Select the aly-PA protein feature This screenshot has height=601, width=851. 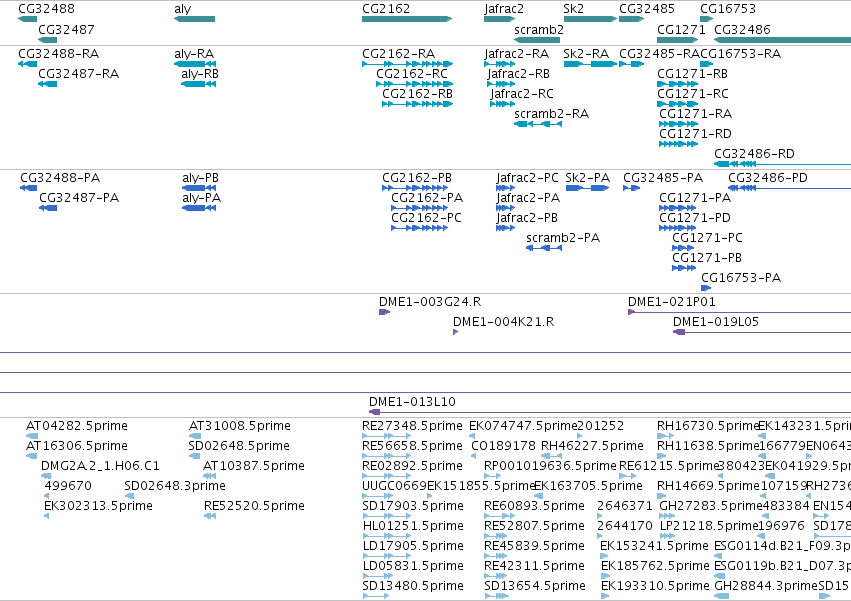coord(199,208)
